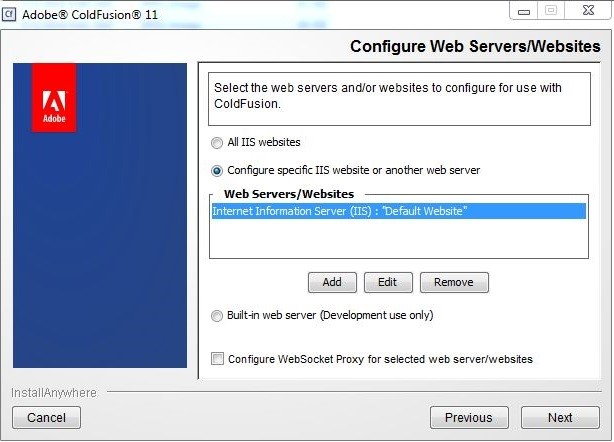
Task: Select Built-in web server option
Action: pos(217,316)
